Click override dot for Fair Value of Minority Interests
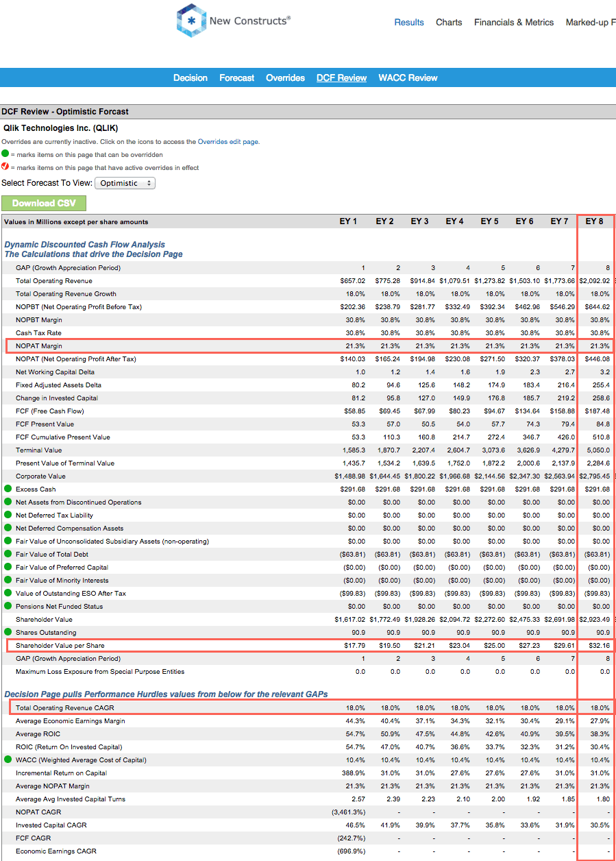This screenshot has height=861, width=616. (x=8, y=580)
